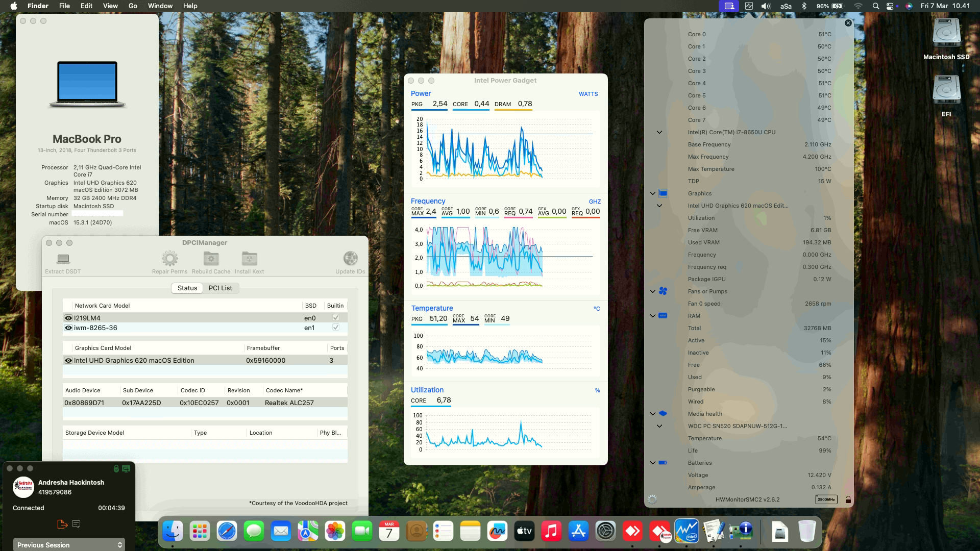Collapse the Graphics section in HWMonitorSMC2
Viewport: 980px width, 551px height.
point(652,193)
